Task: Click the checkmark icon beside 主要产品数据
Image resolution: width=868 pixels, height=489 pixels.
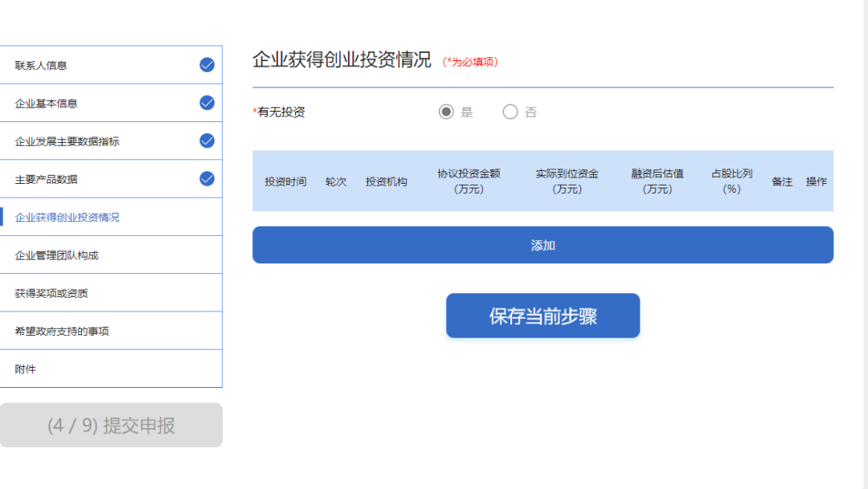Action: [x=207, y=178]
